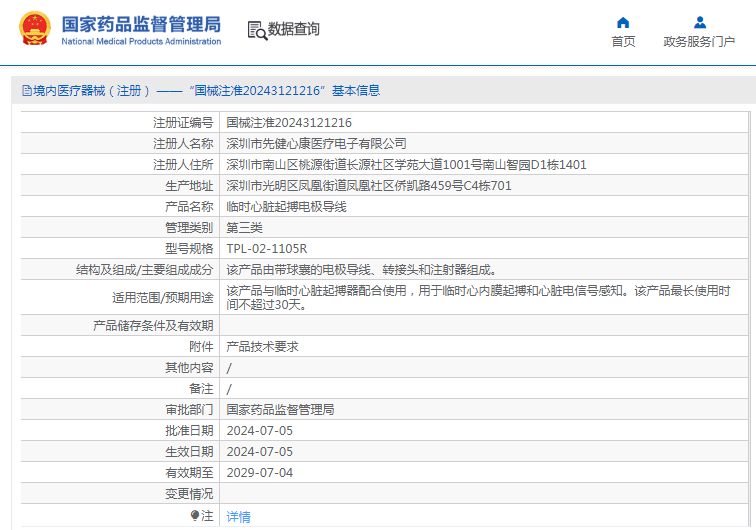Select the attachment value 产品技术要求
756x530 pixels.
pos(262,347)
